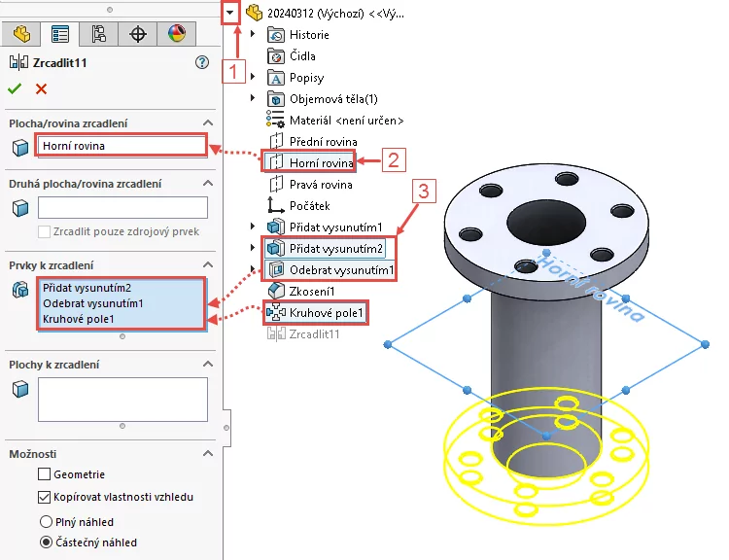Expand the Historie tree node
This screenshot has width=729, height=560.
coord(254,35)
